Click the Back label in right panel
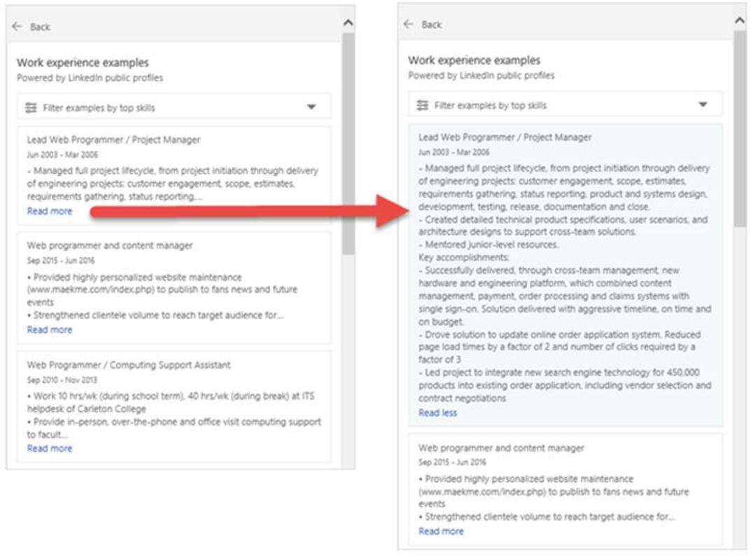This screenshot has height=559, width=756. pos(431,25)
